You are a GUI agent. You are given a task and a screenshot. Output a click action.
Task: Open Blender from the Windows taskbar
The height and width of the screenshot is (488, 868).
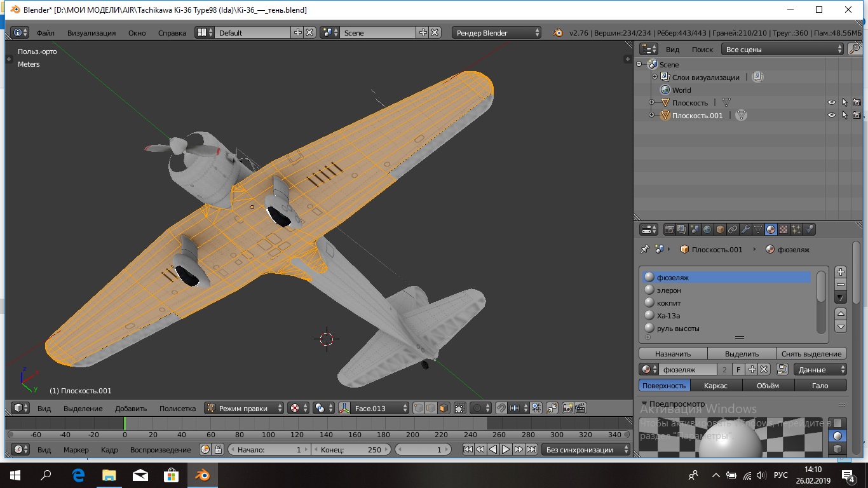click(x=203, y=475)
